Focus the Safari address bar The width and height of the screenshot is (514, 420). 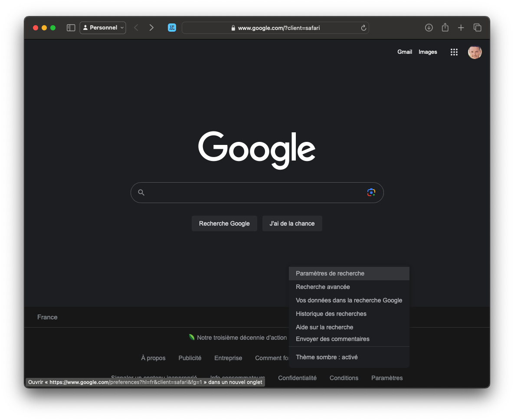[275, 28]
